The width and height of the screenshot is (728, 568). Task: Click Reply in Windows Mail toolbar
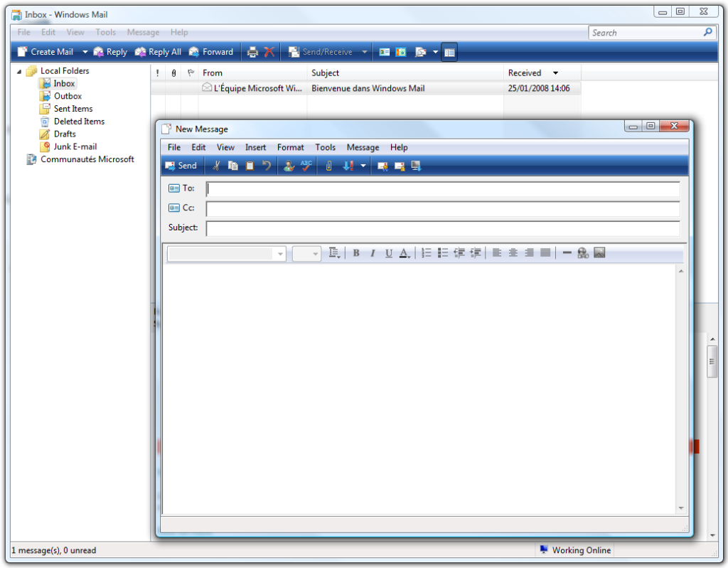pyautogui.click(x=110, y=52)
